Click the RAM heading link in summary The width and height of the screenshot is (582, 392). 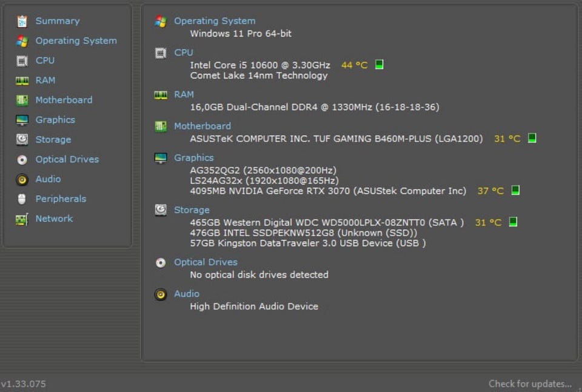pos(184,95)
